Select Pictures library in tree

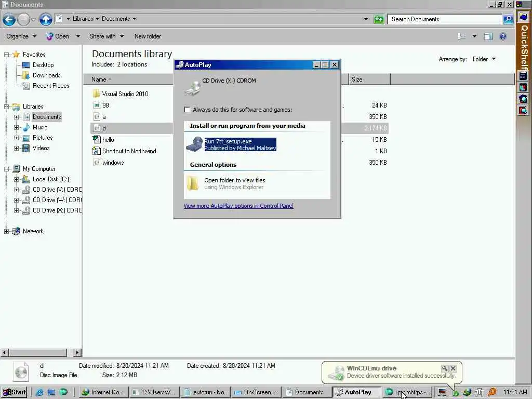(x=43, y=138)
